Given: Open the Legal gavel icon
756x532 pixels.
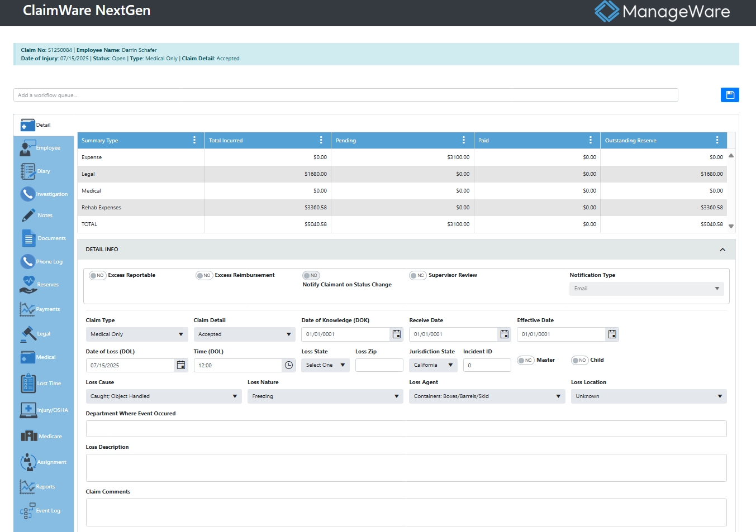Looking at the screenshot, I should point(28,334).
